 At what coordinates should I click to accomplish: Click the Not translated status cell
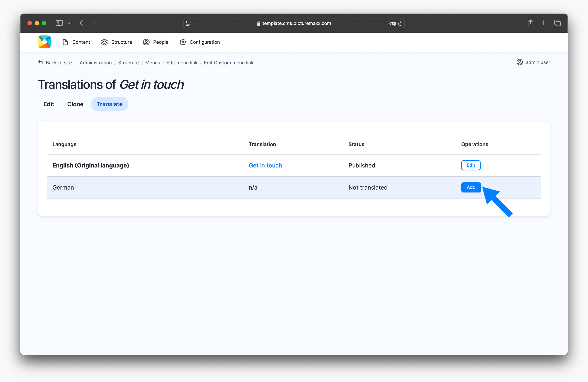click(x=368, y=188)
